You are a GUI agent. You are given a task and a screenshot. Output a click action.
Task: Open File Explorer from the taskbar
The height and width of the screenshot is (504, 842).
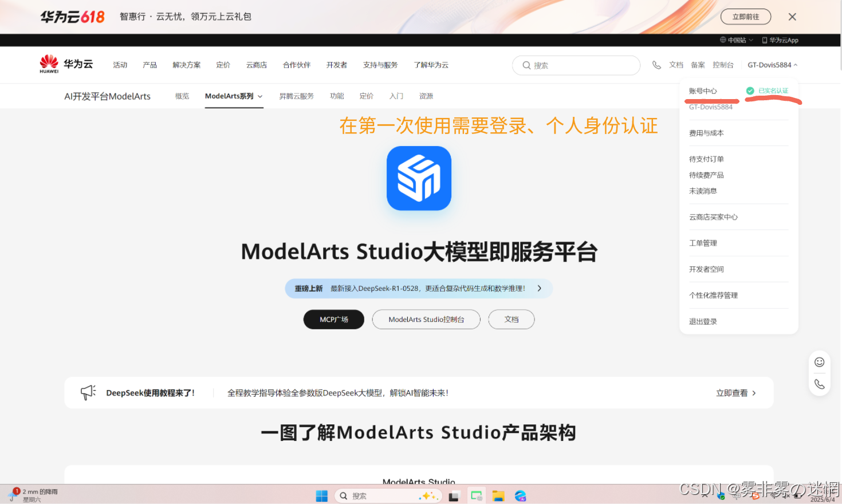click(498, 497)
